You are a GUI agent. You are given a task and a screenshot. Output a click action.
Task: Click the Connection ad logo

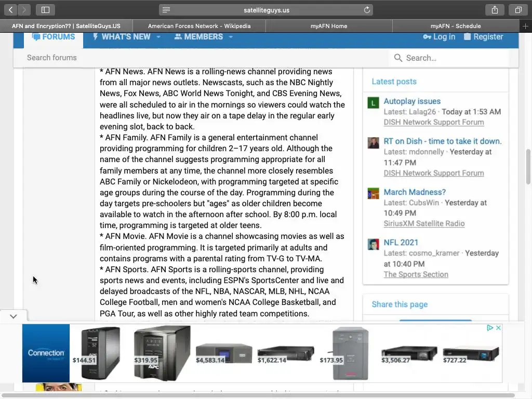pyautogui.click(x=46, y=353)
